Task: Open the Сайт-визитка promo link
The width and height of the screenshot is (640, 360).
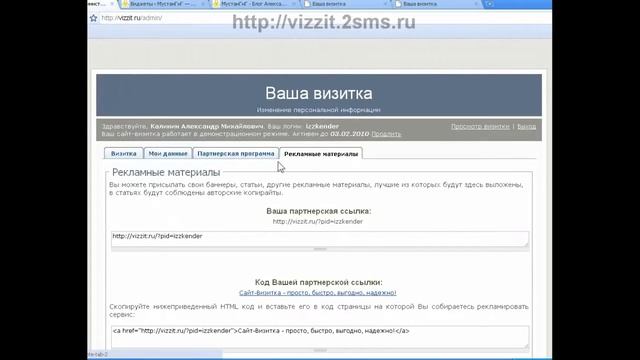Action: pos(318,293)
